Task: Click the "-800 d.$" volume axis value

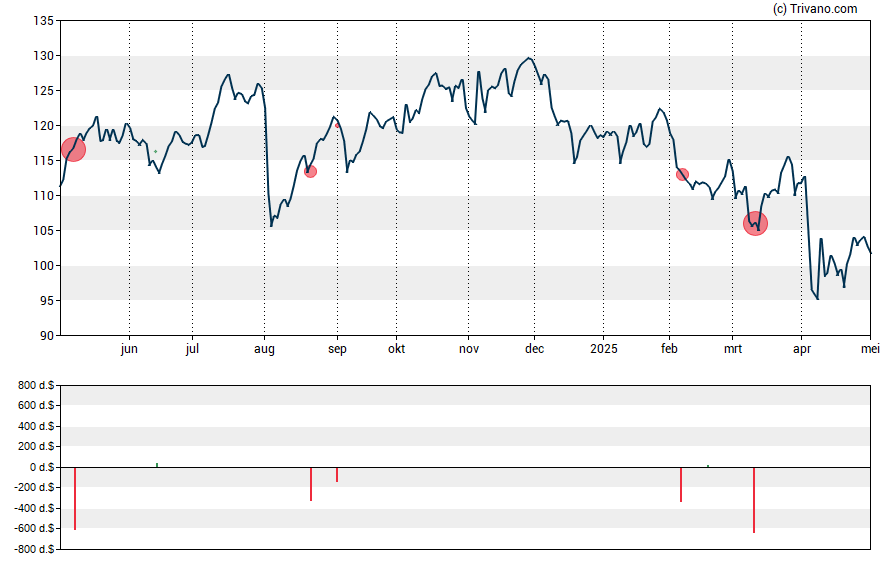Action: click(x=35, y=549)
